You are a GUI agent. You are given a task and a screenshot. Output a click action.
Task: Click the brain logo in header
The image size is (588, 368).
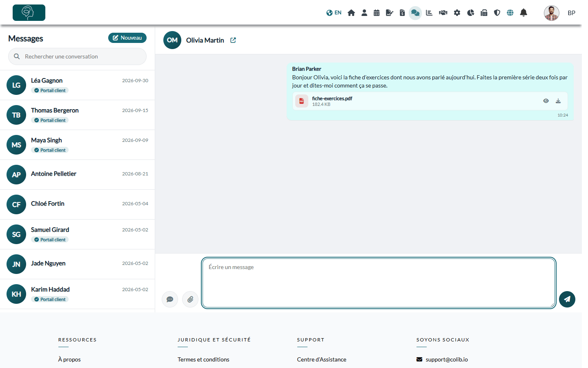29,13
